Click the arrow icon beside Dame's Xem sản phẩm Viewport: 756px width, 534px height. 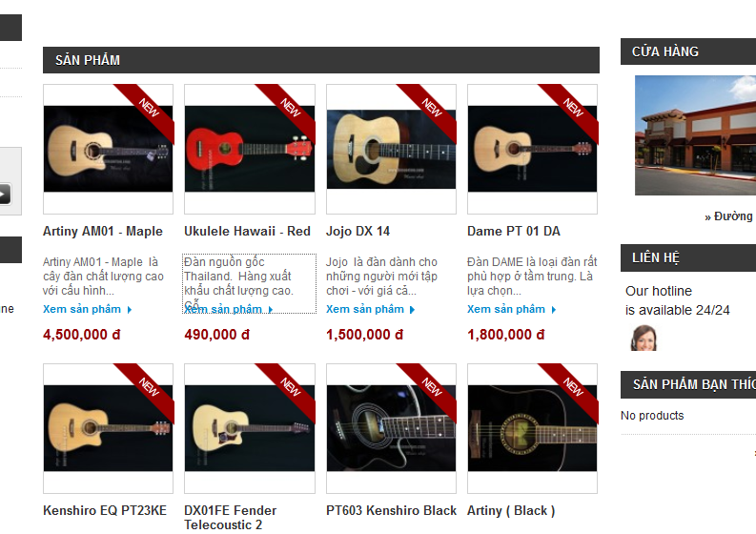[554, 310]
